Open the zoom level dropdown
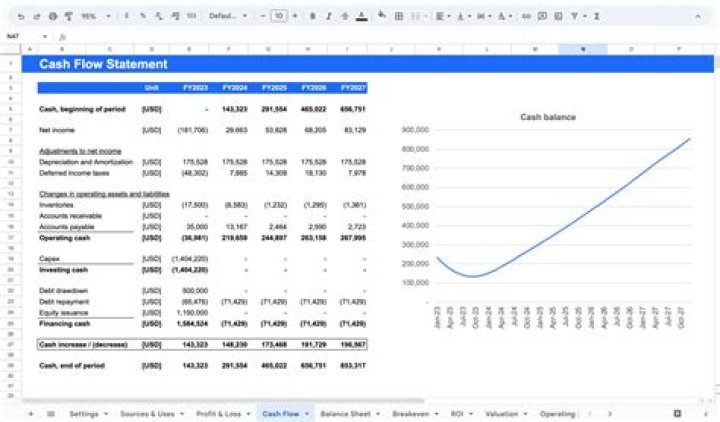This screenshot has width=720, height=422. tap(96, 17)
